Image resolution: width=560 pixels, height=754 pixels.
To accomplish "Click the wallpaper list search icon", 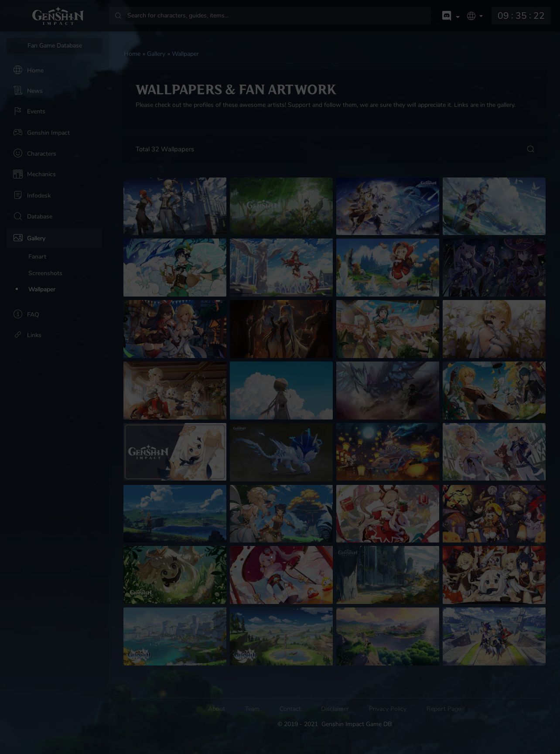I will pos(531,149).
